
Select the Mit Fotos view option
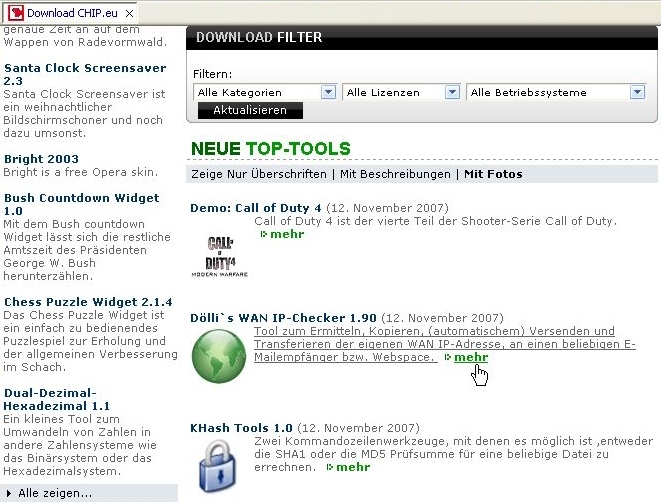click(x=493, y=174)
